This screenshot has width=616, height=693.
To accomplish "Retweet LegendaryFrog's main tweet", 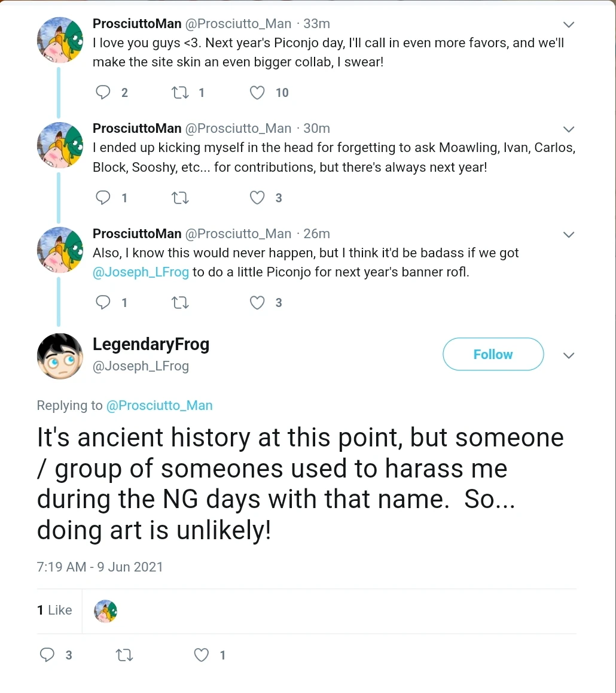I will [124, 655].
